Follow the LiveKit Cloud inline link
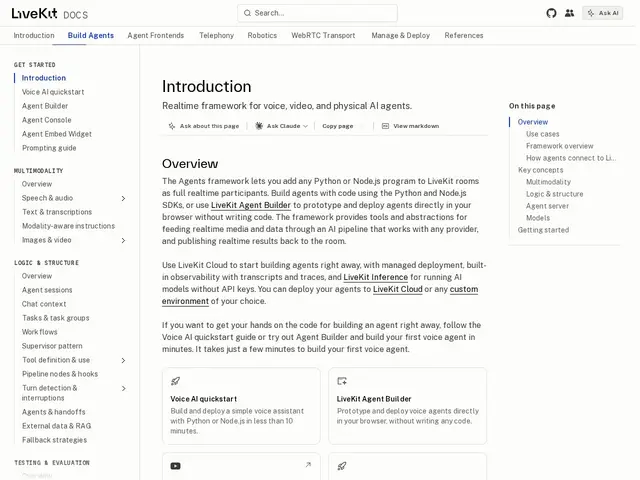This screenshot has width=640, height=480. (x=398, y=289)
